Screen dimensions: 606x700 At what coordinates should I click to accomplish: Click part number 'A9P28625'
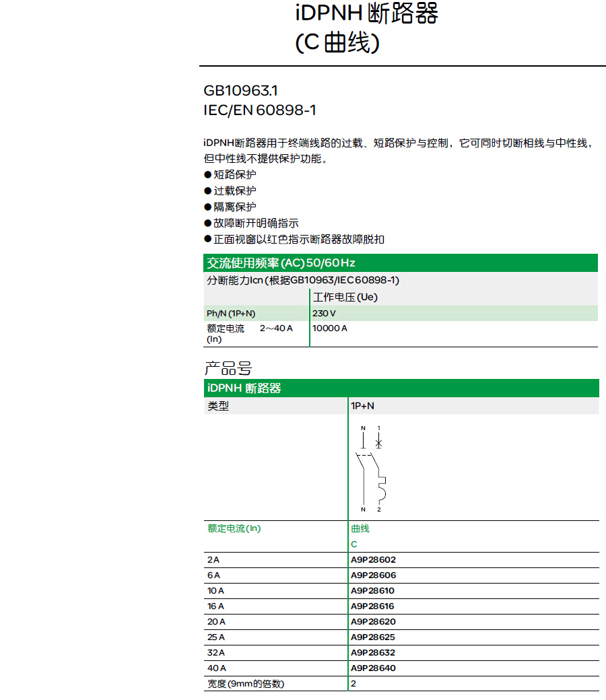(x=373, y=637)
